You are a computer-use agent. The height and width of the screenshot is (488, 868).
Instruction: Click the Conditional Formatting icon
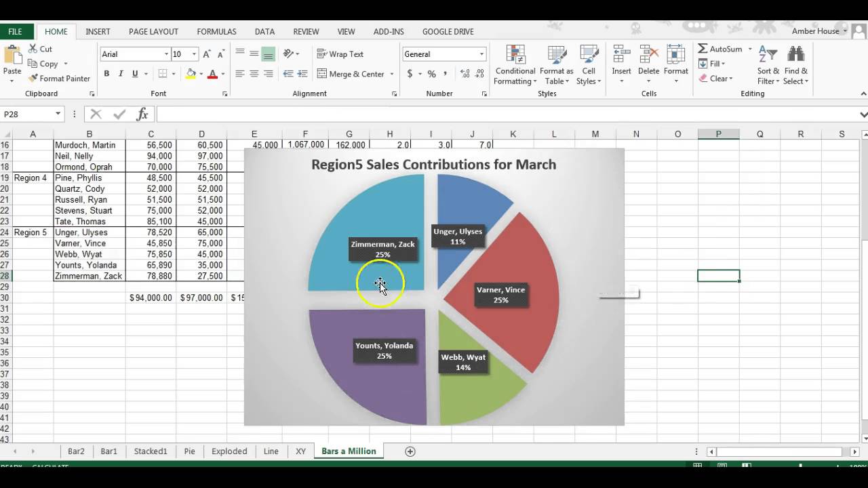[x=515, y=56]
